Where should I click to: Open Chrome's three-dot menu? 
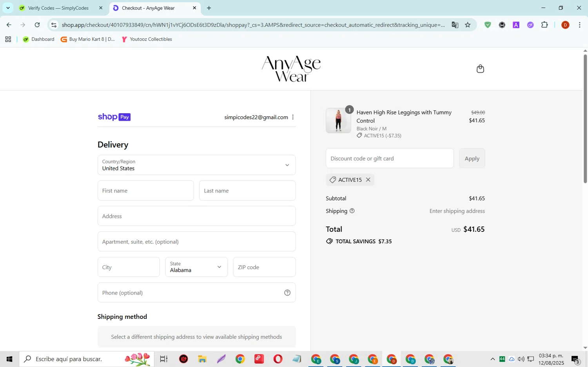tap(579, 25)
